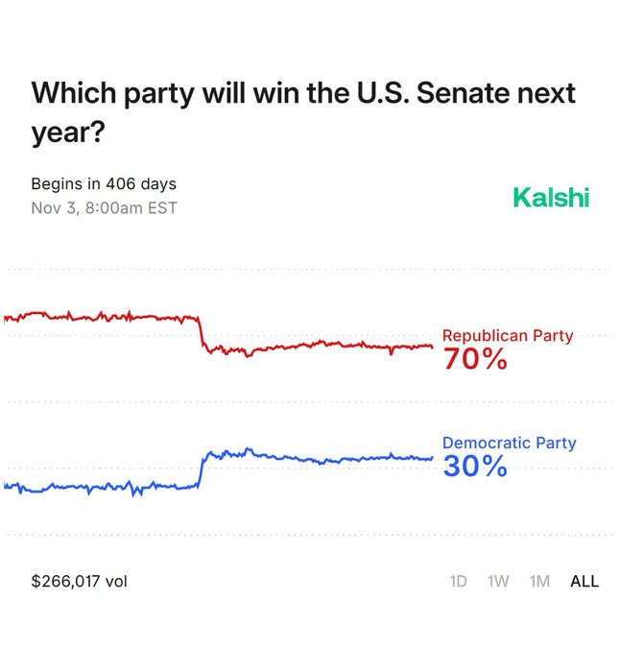Select the 1W time range
Screen dimensions: 620x672
click(x=498, y=581)
